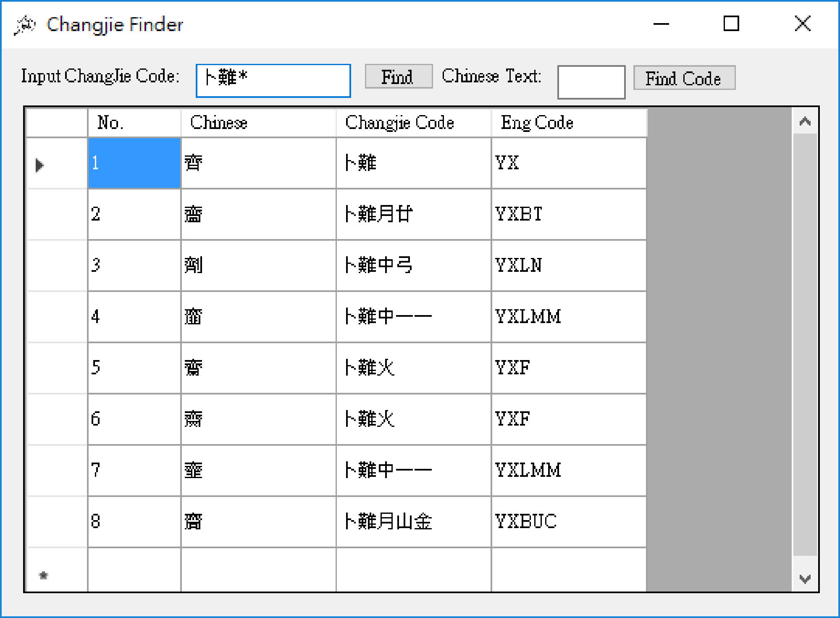Minimize the Changjie Finder window

pyautogui.click(x=661, y=24)
